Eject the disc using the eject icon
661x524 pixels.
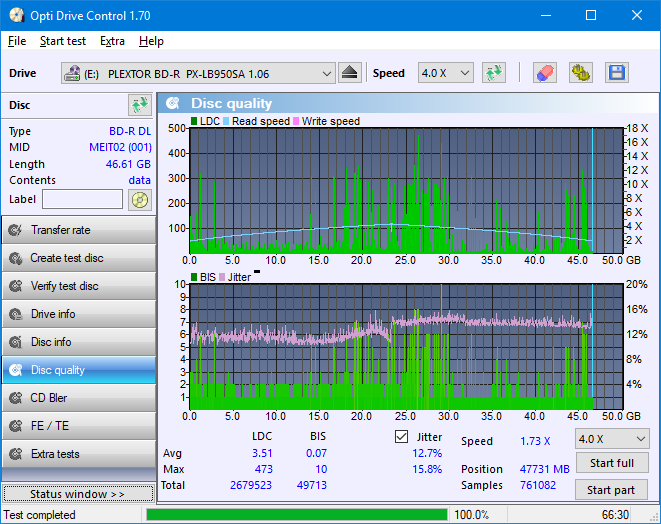pyautogui.click(x=349, y=73)
